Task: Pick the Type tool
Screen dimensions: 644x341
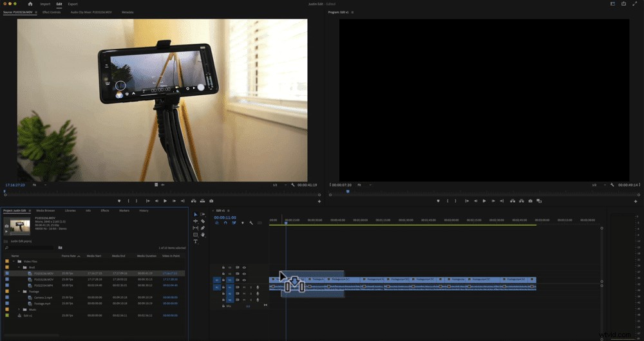Action: coord(196,242)
